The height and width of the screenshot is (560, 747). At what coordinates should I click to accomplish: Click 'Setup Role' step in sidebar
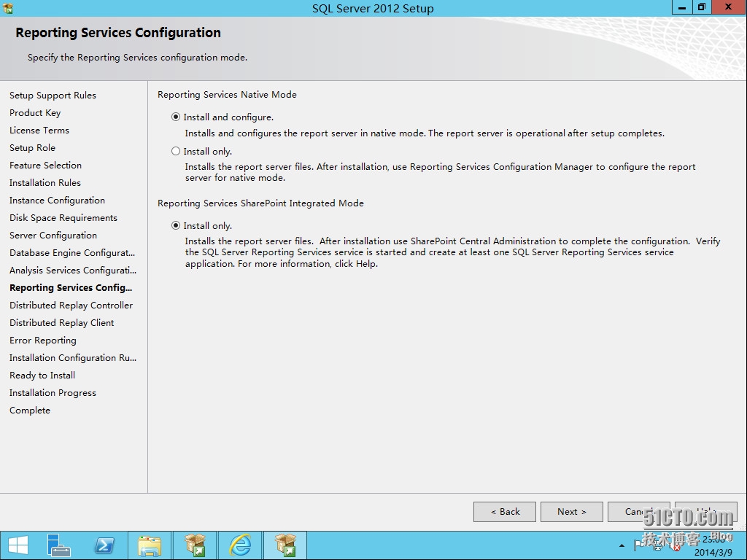click(32, 147)
